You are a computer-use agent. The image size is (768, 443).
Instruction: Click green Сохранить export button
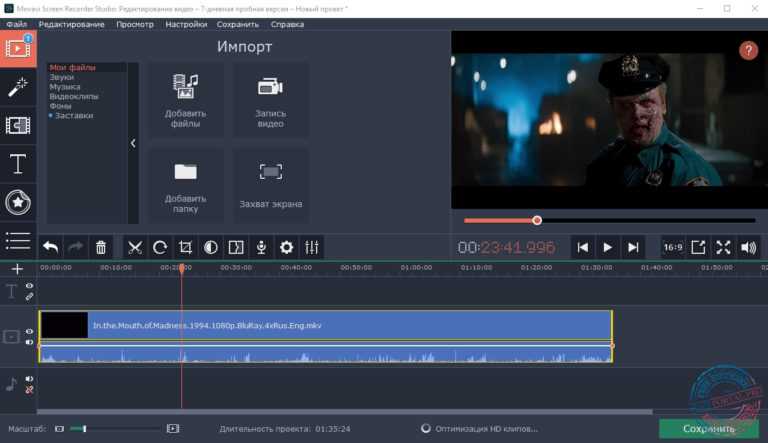709,429
